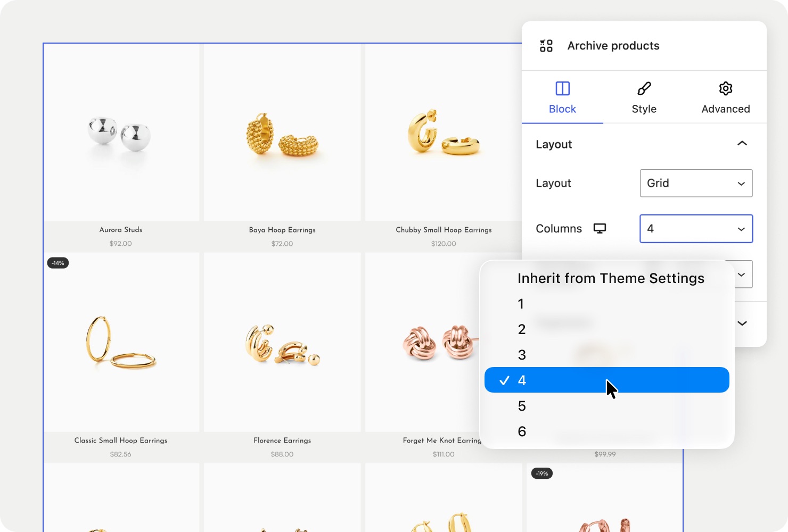Screen dimensions: 788x532
Task: Click the Columns setting label
Action: (x=559, y=229)
